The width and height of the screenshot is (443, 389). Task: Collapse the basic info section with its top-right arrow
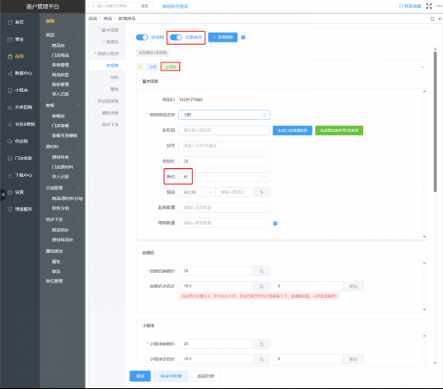click(425, 91)
